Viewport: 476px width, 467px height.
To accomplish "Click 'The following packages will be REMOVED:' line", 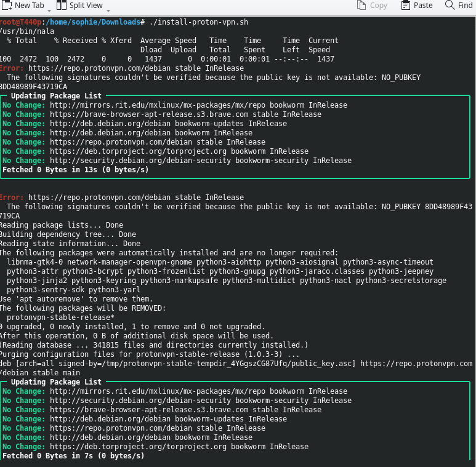I will 83,308.
